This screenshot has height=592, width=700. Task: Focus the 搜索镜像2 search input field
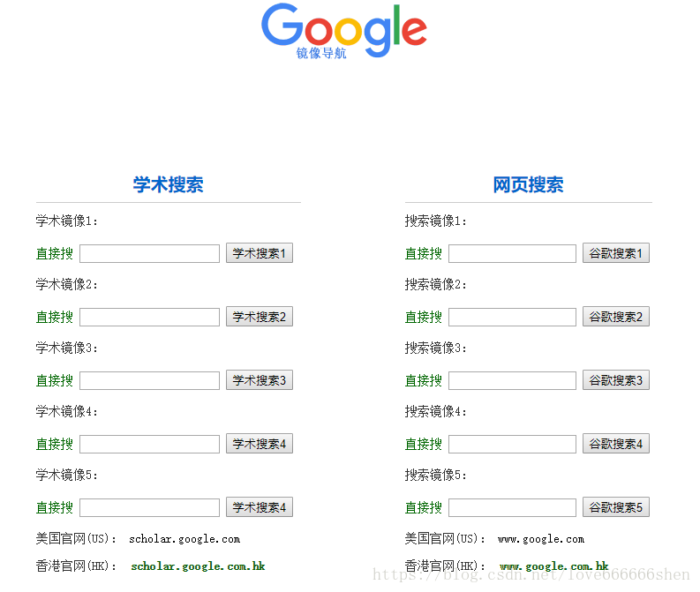(x=512, y=318)
